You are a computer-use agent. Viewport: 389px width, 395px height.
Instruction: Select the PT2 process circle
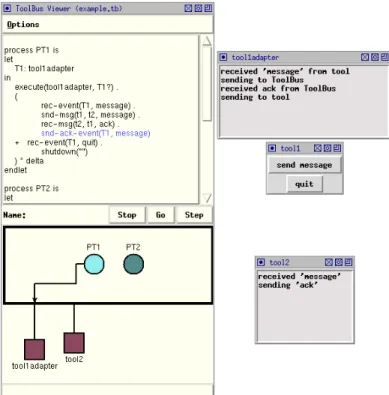(x=133, y=264)
